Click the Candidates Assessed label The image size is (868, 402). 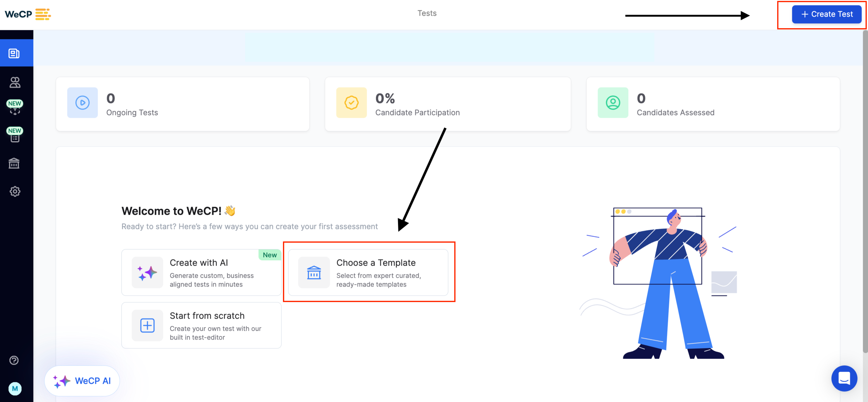675,113
